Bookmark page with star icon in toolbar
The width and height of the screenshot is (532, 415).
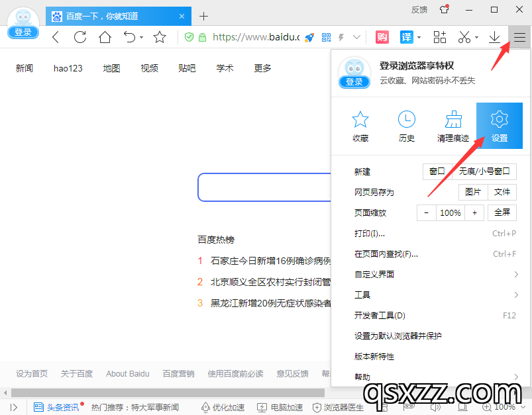click(x=160, y=37)
